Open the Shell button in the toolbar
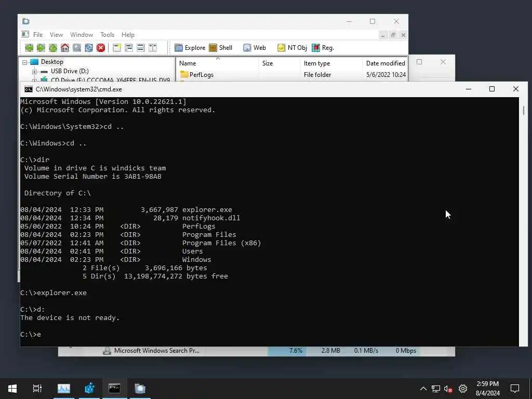 click(x=220, y=48)
